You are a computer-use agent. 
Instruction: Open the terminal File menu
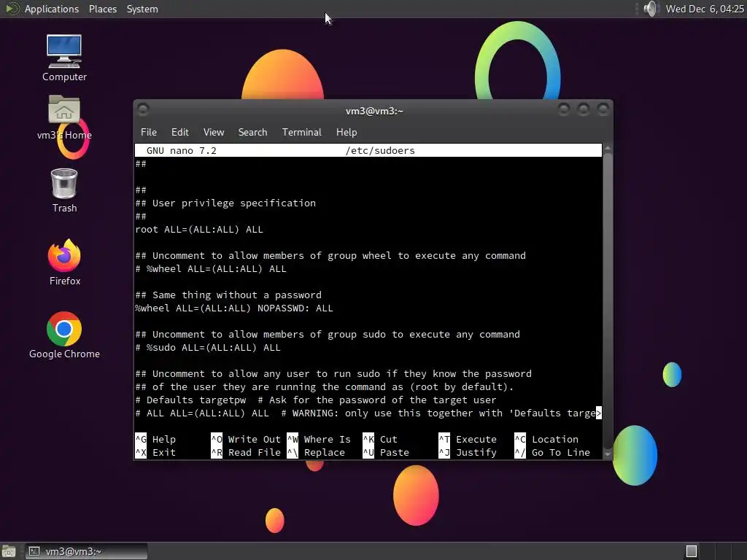coord(149,133)
